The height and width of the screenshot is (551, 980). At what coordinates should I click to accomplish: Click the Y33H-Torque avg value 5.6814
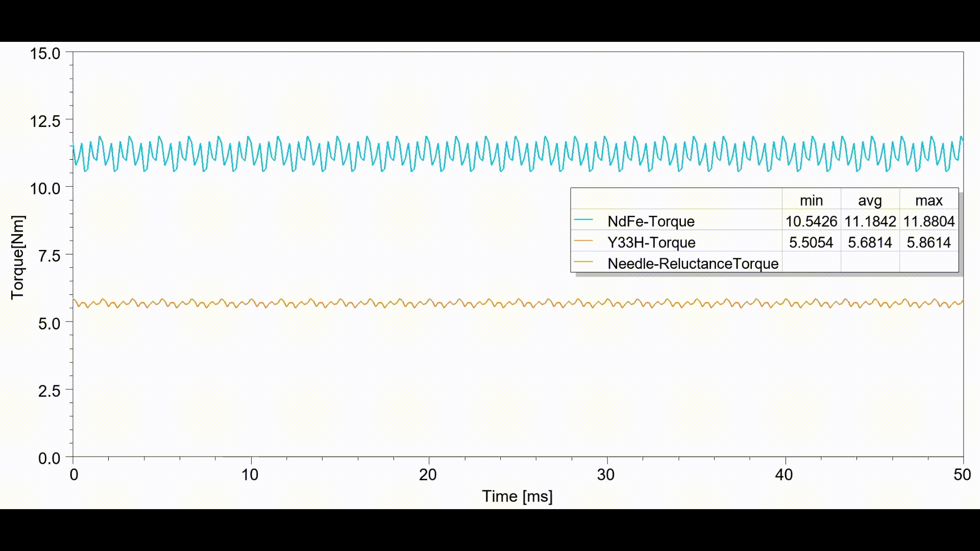(870, 242)
